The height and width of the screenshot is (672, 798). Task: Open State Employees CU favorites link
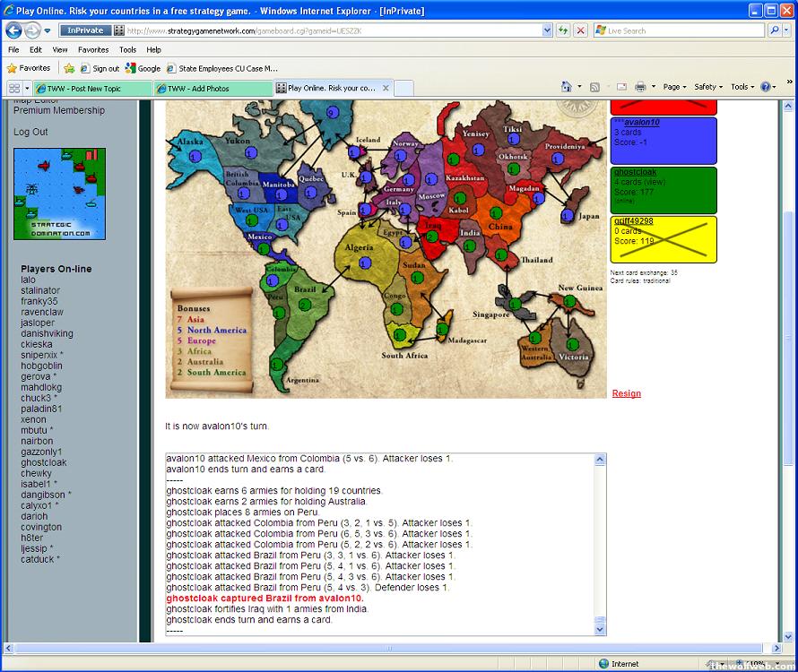222,68
